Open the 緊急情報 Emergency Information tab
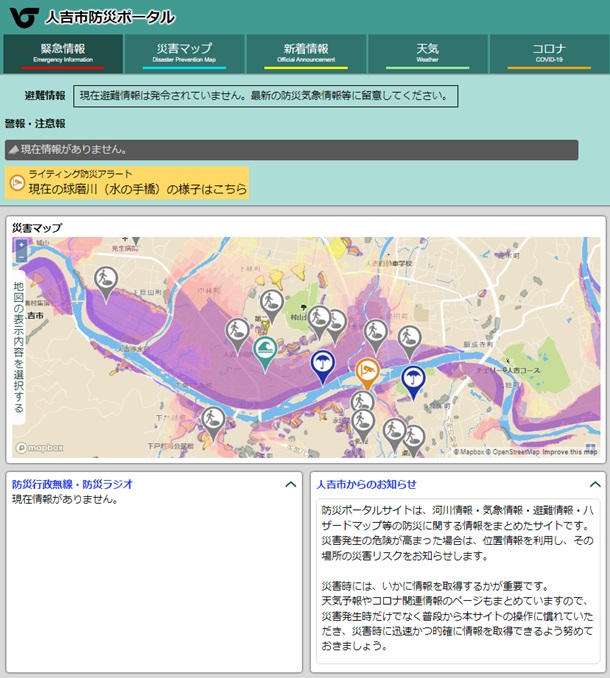This screenshot has height=678, width=610. pos(62,53)
